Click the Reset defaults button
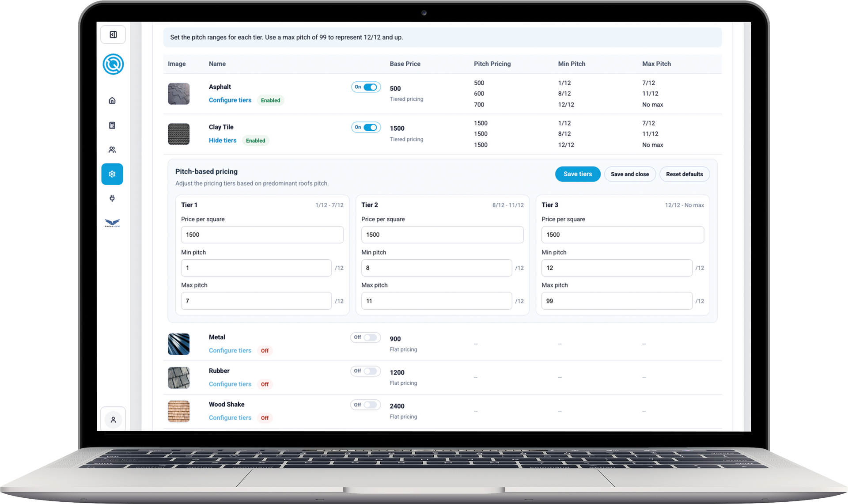 (684, 174)
